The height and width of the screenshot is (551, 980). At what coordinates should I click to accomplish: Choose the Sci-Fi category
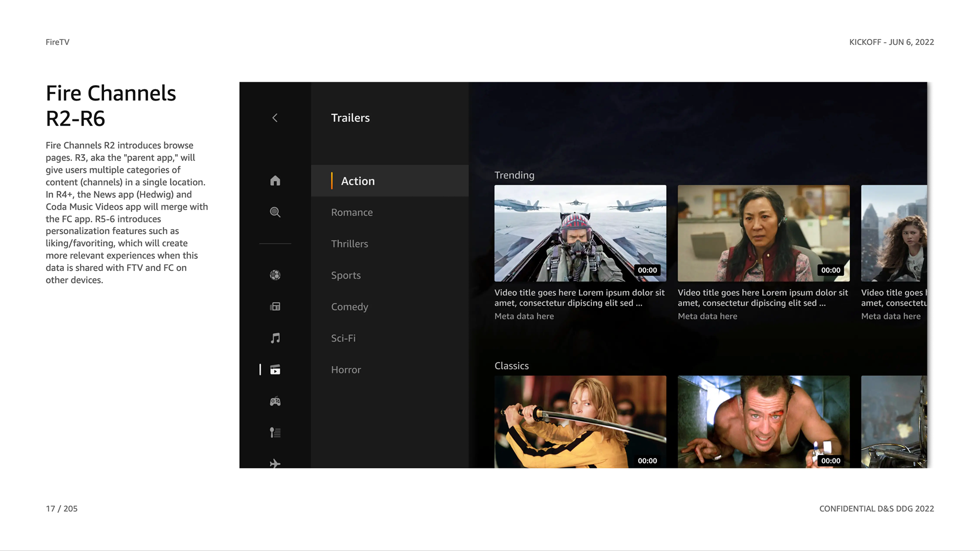(343, 338)
